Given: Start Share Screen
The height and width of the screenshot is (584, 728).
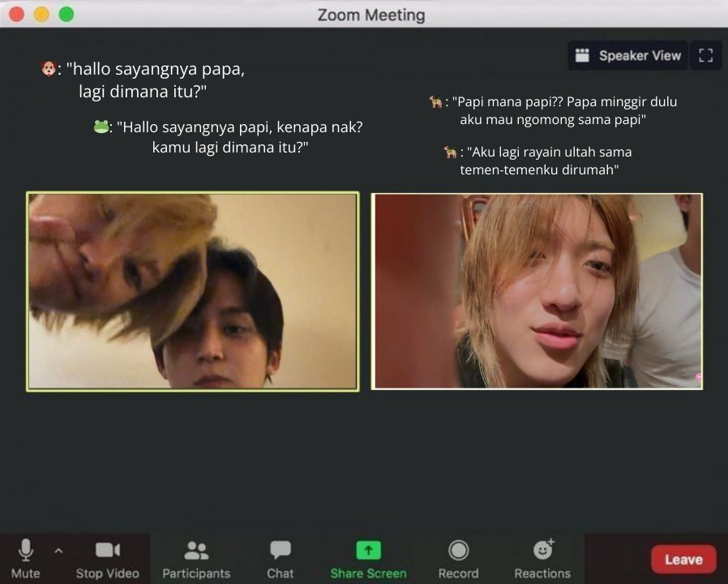Looking at the screenshot, I should pos(368,558).
